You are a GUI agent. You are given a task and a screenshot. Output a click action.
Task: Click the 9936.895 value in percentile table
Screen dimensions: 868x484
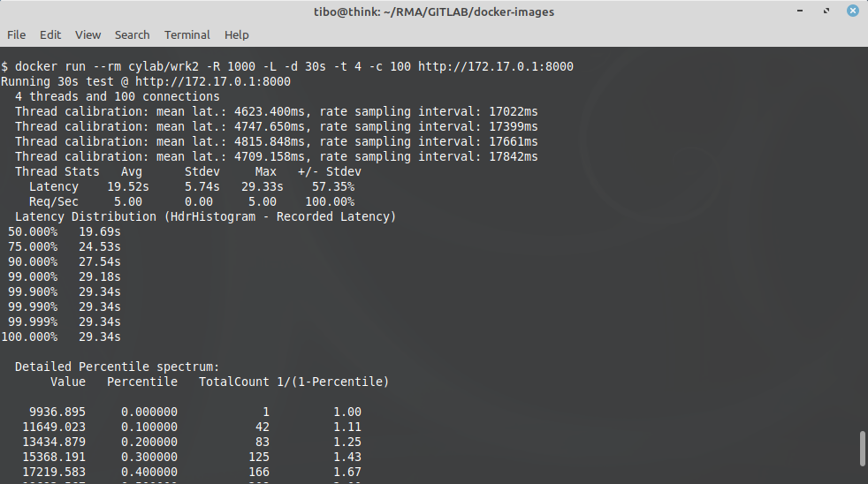coord(57,412)
